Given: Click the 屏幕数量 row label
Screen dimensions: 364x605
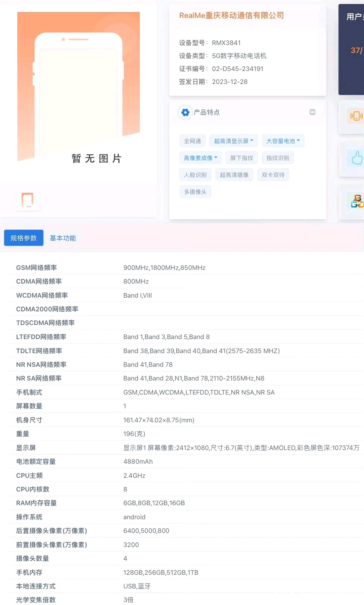Looking at the screenshot, I should (x=29, y=406).
